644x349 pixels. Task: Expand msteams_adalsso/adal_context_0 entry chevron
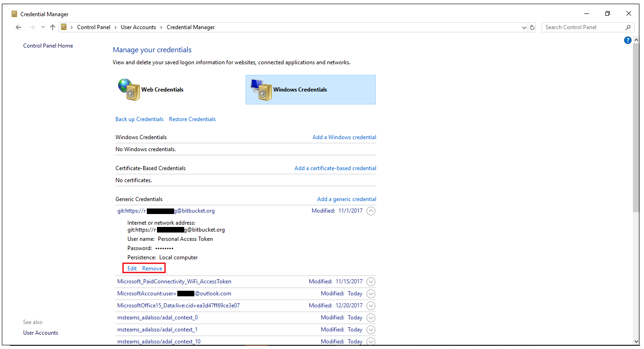(371, 318)
